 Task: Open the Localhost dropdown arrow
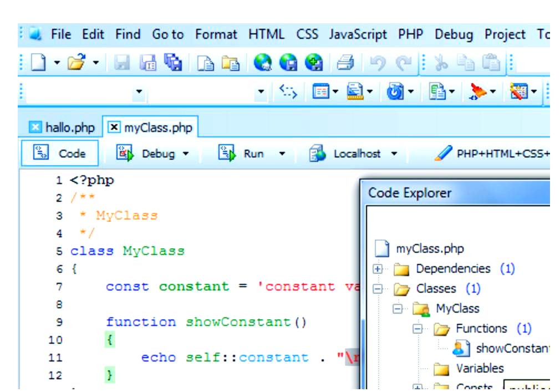point(394,154)
